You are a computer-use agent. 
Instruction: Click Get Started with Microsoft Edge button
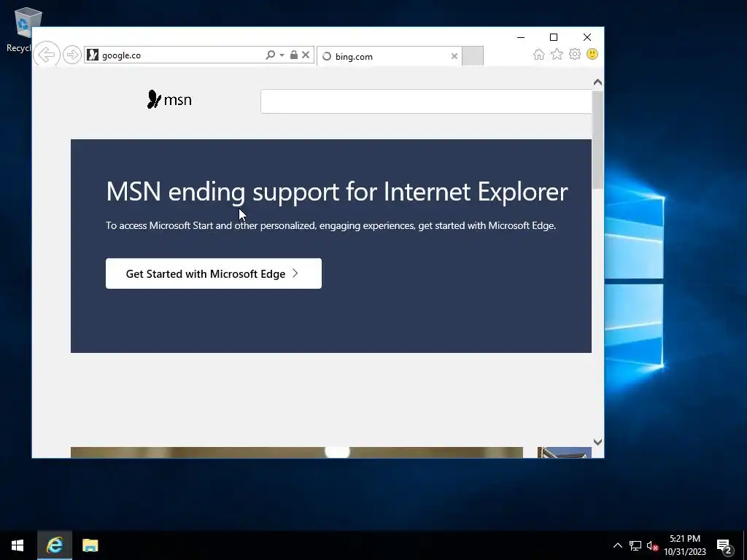(214, 273)
